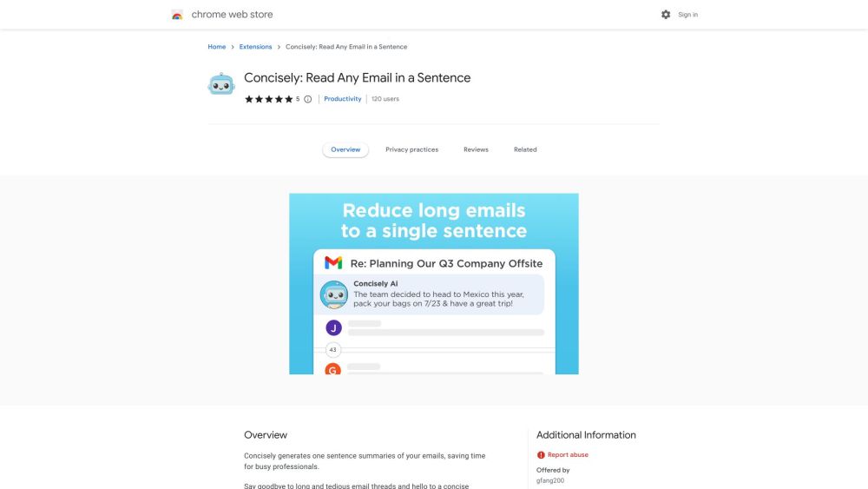
Task: Open the Extensions breadcrumb link
Action: pos(255,47)
